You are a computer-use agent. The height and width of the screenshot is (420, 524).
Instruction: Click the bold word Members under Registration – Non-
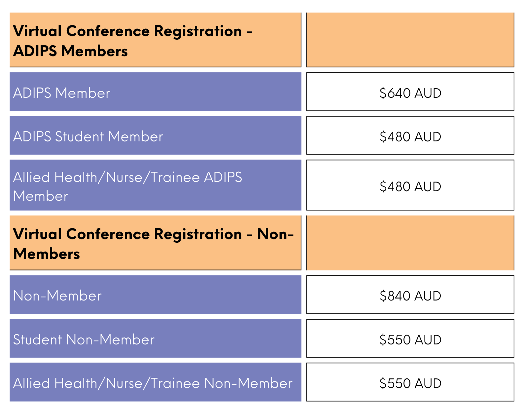point(47,254)
